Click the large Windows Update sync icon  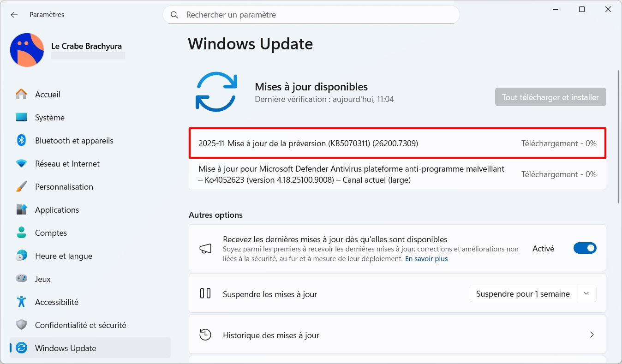216,91
